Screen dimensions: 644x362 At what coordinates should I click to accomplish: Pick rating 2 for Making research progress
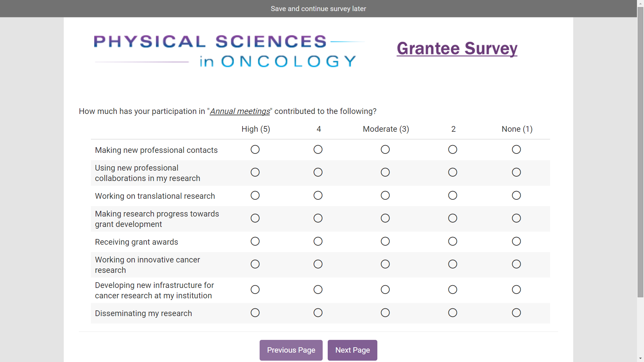click(452, 218)
